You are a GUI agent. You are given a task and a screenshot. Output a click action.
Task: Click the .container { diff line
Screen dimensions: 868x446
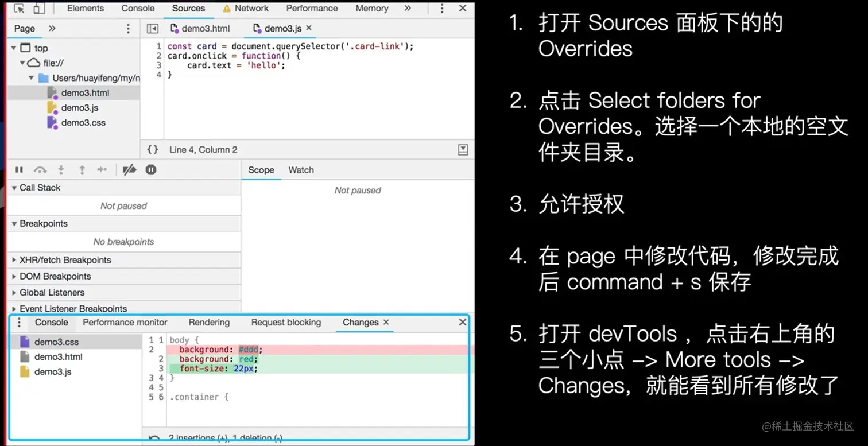click(x=199, y=397)
